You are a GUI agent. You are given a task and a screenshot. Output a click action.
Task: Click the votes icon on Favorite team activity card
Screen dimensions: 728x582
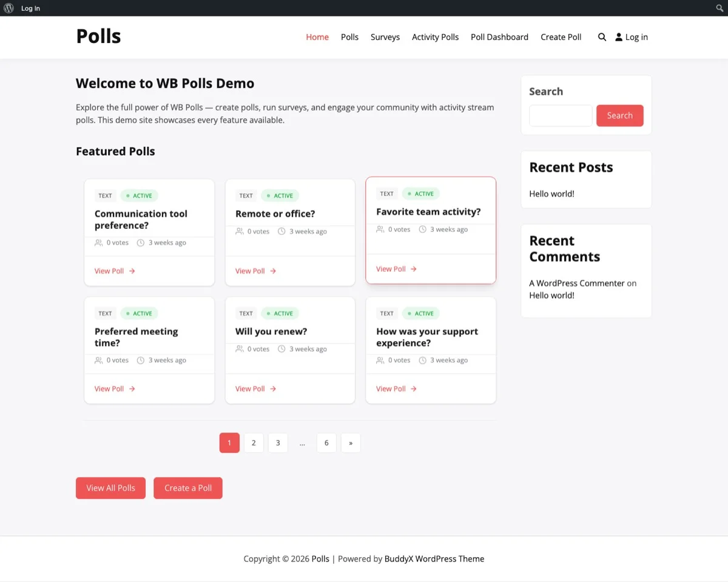(379, 229)
